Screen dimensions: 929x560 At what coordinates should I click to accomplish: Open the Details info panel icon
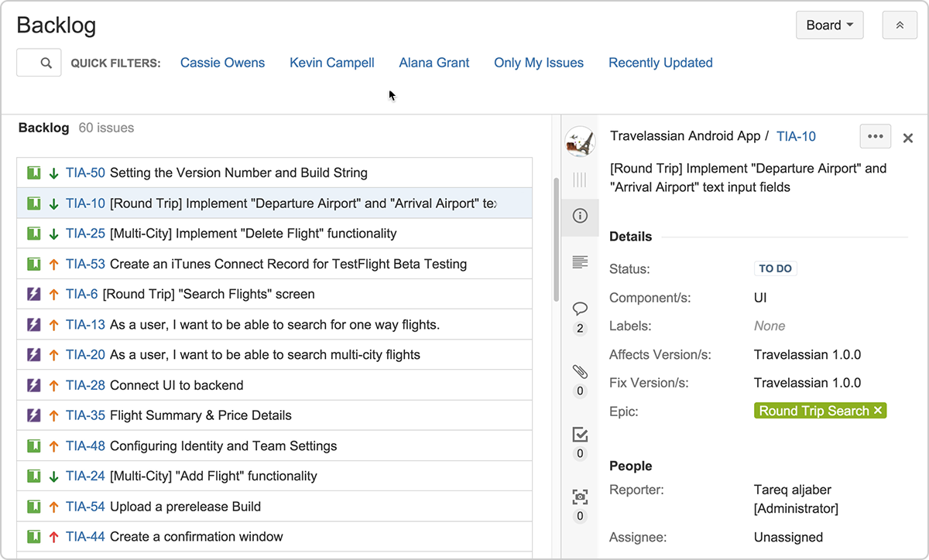coord(580,217)
